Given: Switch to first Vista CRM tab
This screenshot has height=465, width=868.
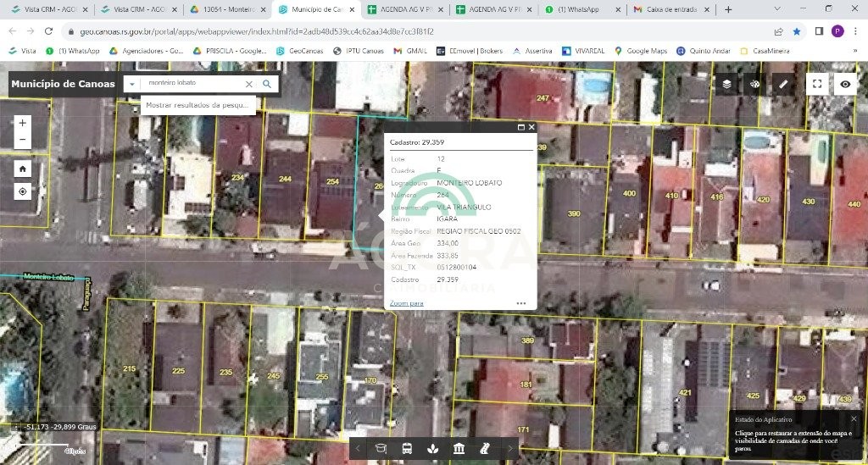Looking at the screenshot, I should click(x=50, y=9).
